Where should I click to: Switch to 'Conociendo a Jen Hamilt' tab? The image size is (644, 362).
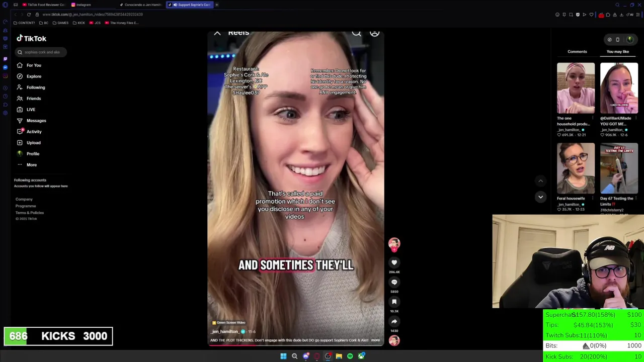140,5
